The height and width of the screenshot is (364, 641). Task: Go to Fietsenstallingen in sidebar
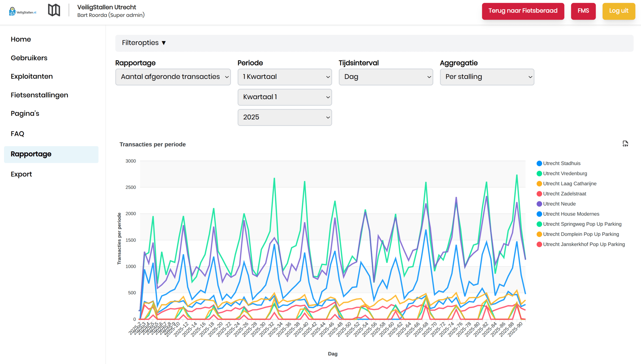coord(39,95)
